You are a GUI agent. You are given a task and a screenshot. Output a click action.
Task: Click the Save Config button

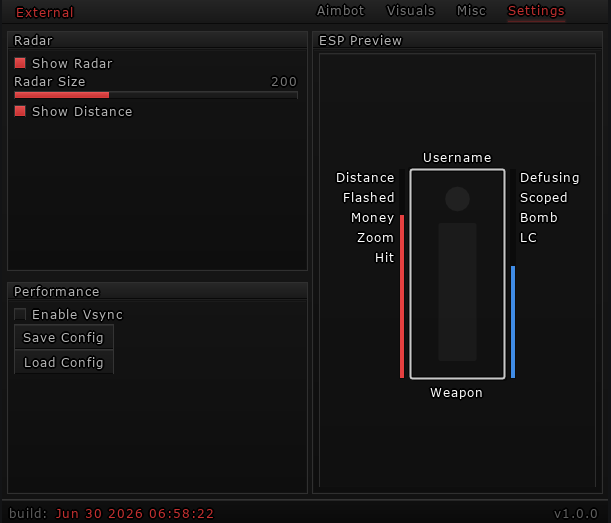[64, 337]
